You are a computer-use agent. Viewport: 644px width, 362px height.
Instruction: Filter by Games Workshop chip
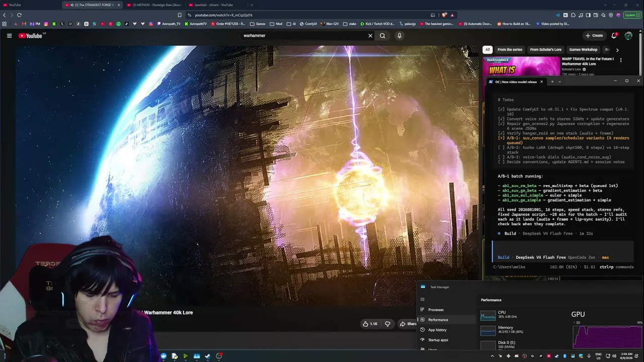(x=583, y=50)
